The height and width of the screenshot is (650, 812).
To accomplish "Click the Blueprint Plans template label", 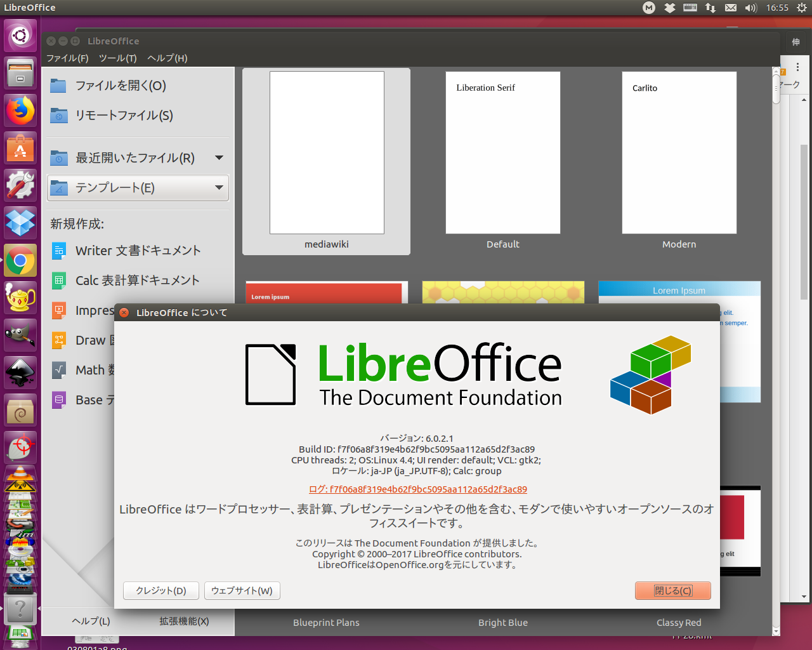I will click(327, 623).
